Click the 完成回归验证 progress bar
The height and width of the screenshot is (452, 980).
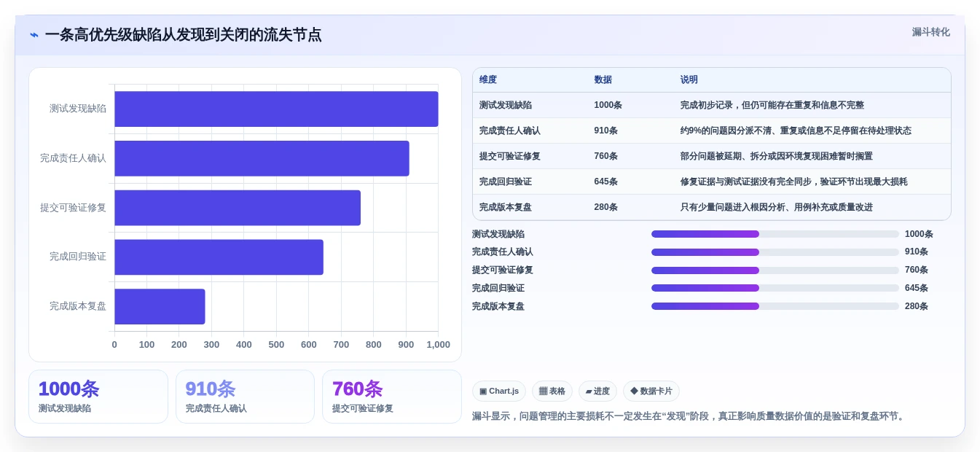pos(775,288)
